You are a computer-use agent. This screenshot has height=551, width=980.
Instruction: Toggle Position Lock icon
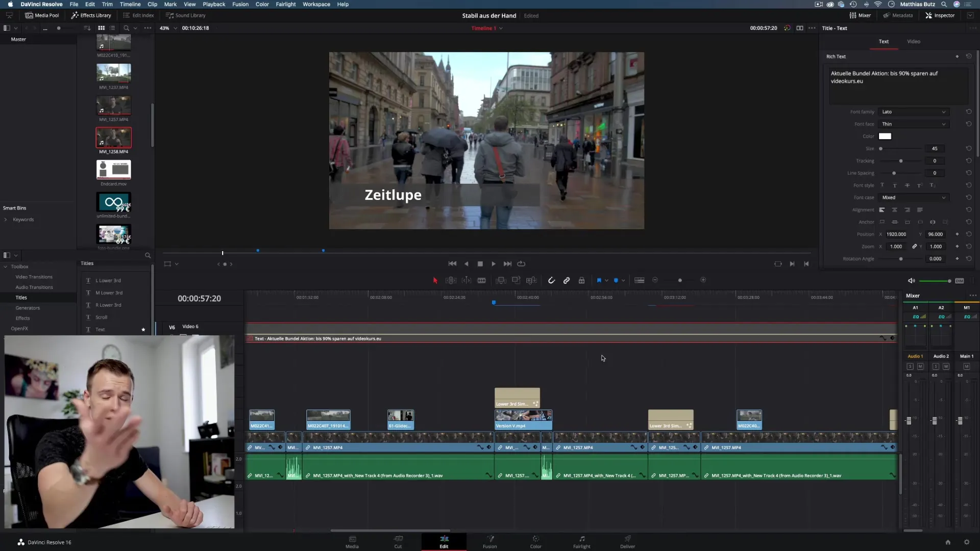point(581,281)
